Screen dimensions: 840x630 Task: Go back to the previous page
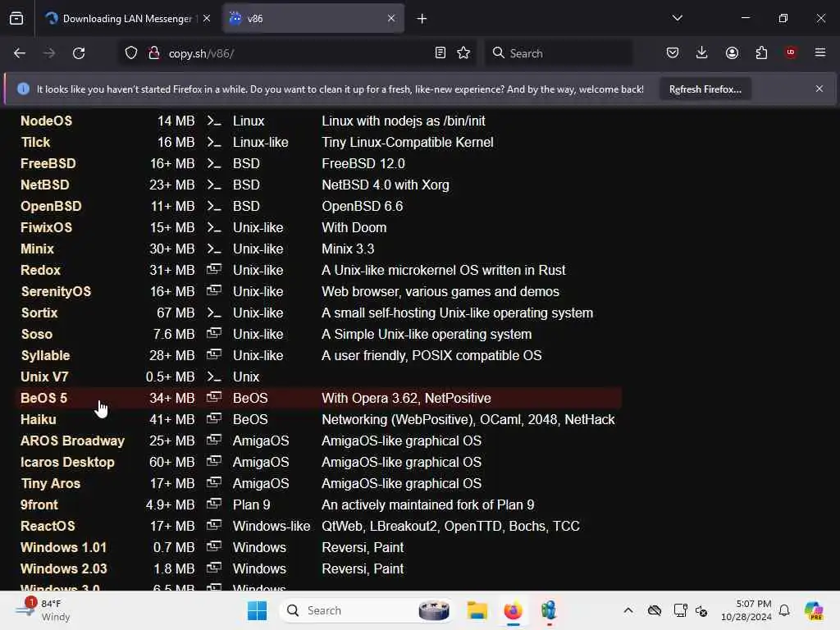(x=20, y=53)
